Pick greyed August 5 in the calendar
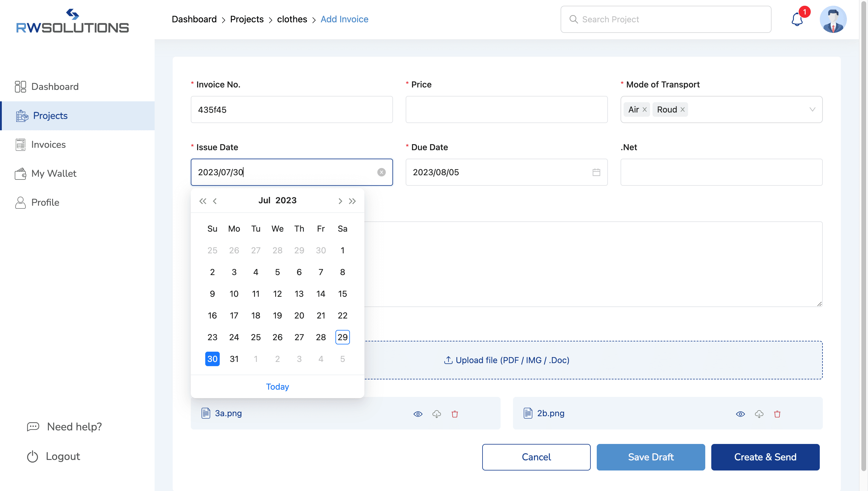Image resolution: width=868 pixels, height=491 pixels. [342, 359]
